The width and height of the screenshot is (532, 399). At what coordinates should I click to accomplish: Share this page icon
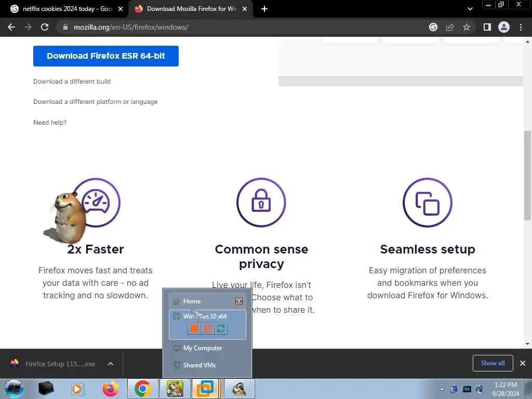coord(449,27)
